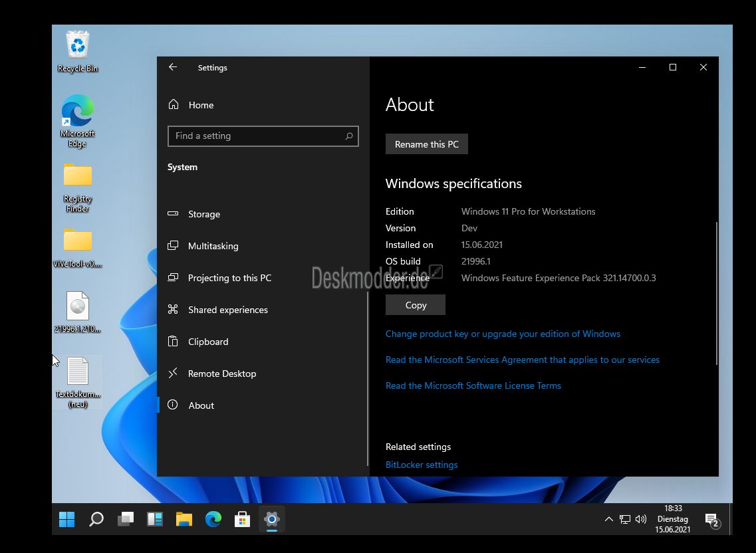Click the sidebar vertical scrollbar
This screenshot has width=756, height=553.
368,378
